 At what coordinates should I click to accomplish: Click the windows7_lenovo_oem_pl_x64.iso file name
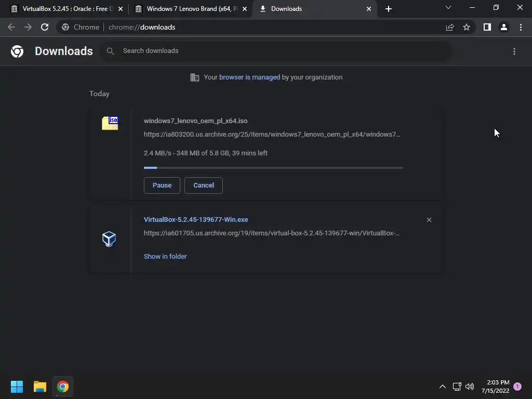[x=195, y=121]
